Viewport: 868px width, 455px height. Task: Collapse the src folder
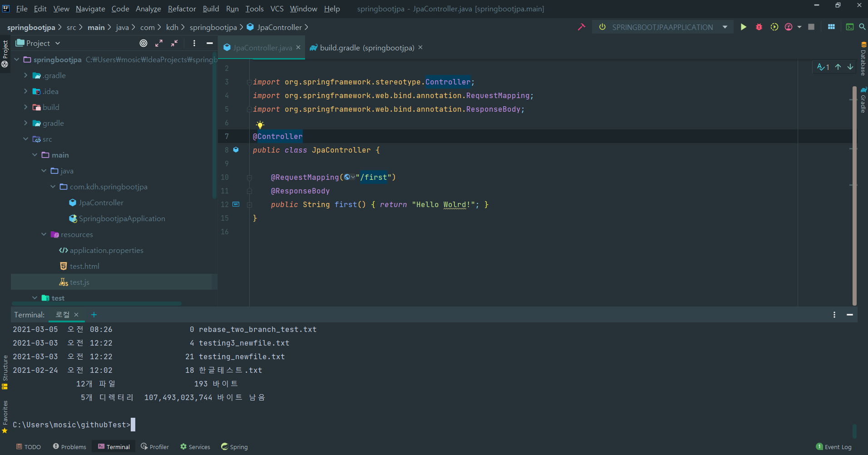coord(26,139)
